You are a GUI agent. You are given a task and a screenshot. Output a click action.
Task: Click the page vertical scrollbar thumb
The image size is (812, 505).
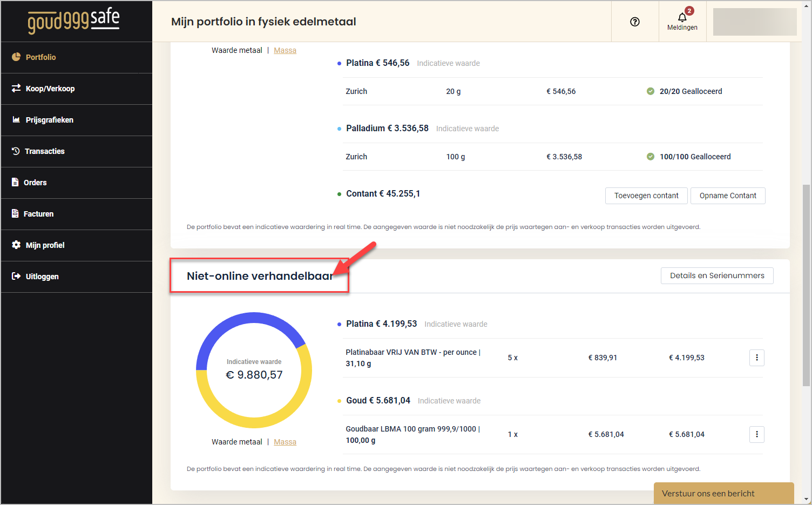coord(806,285)
